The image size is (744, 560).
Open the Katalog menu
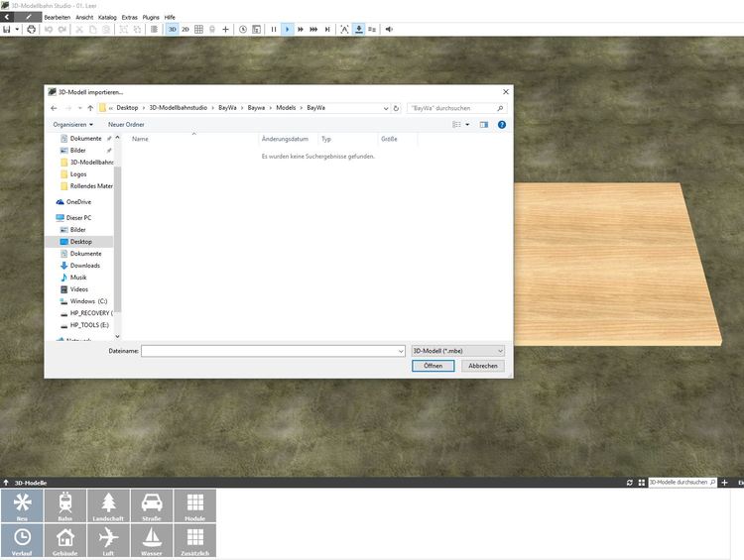(x=107, y=17)
